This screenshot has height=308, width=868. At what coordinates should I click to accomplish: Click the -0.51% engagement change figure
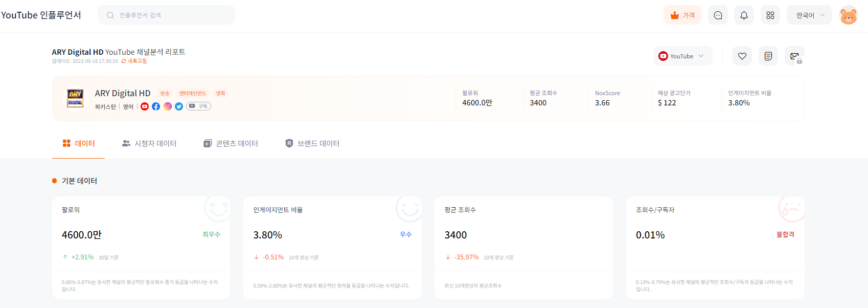[273, 257]
